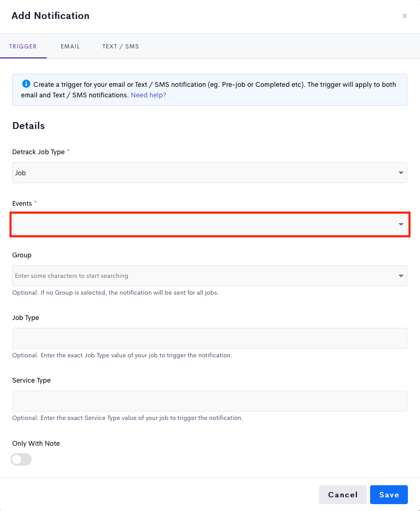Click the Details section heading
Screen dimensions: 420x511
(x=29, y=126)
